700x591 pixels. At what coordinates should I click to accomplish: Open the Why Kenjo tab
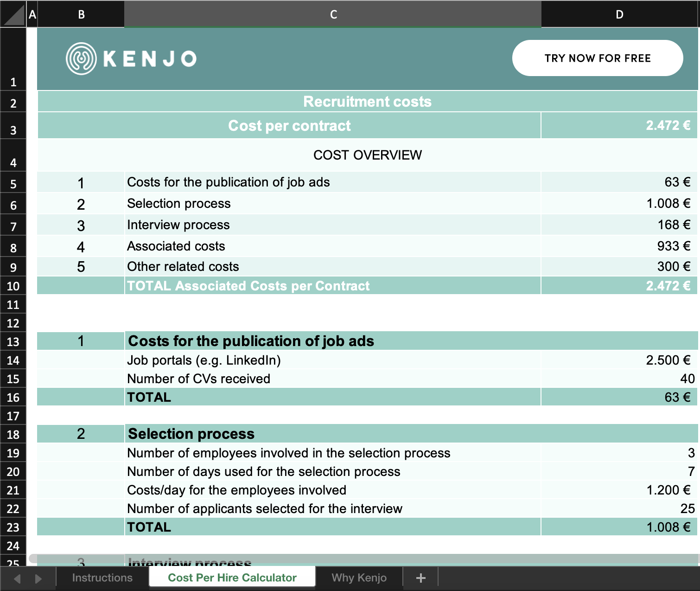(x=359, y=578)
